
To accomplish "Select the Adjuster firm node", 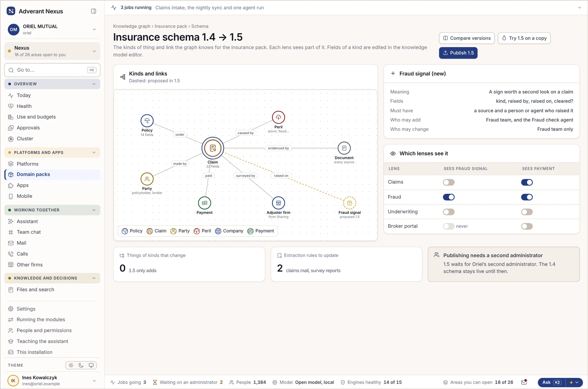I will pyautogui.click(x=278, y=203).
